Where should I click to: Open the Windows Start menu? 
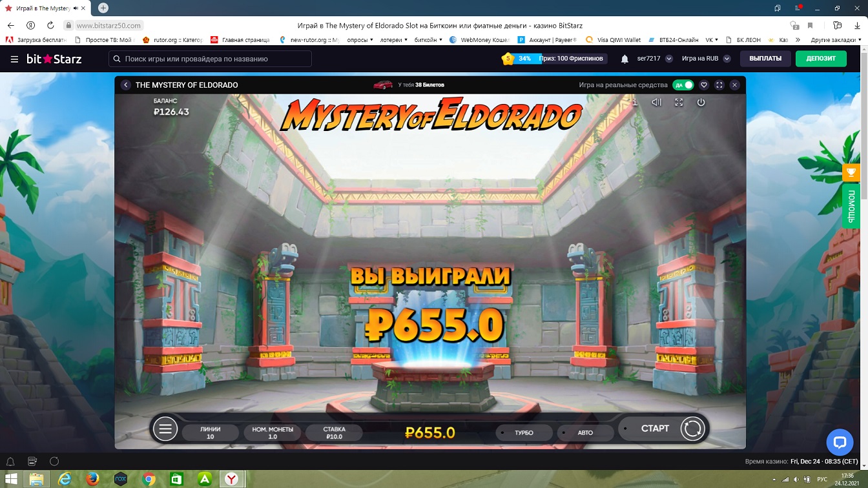11,479
